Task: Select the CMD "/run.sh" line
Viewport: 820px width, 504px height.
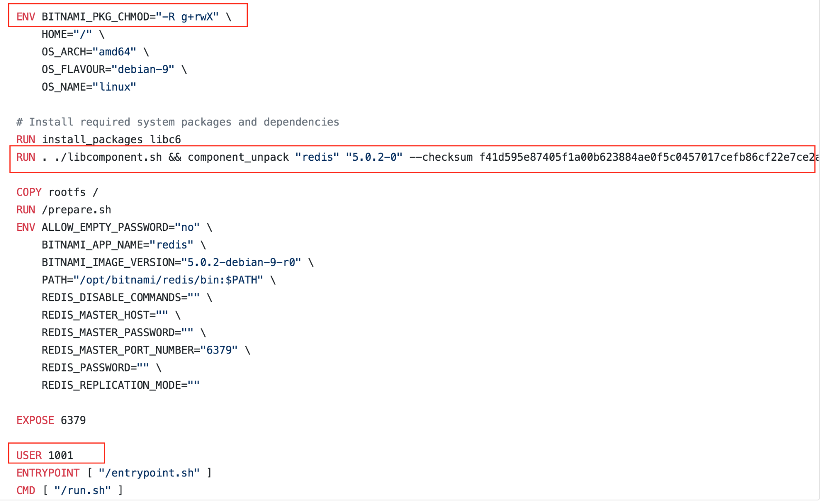Action: click(x=70, y=490)
